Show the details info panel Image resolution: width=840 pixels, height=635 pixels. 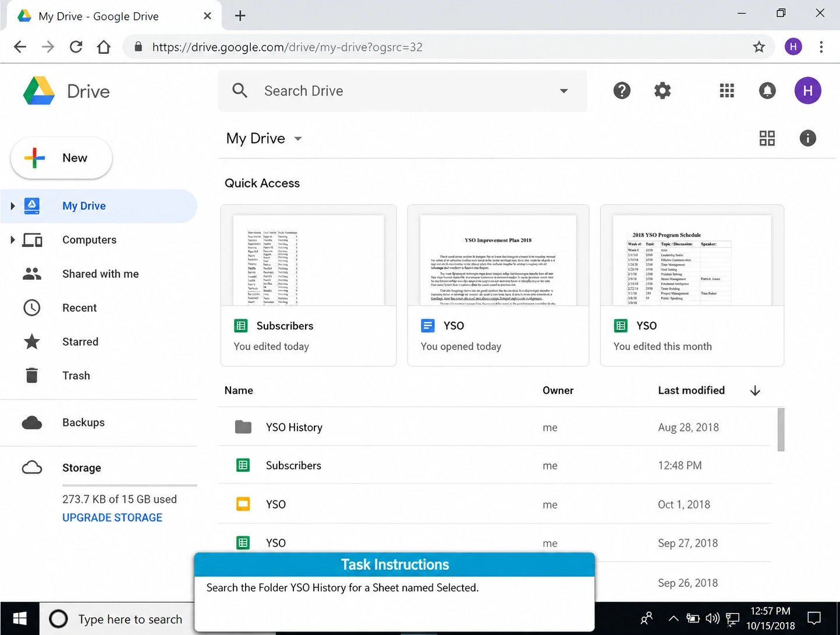(x=808, y=138)
